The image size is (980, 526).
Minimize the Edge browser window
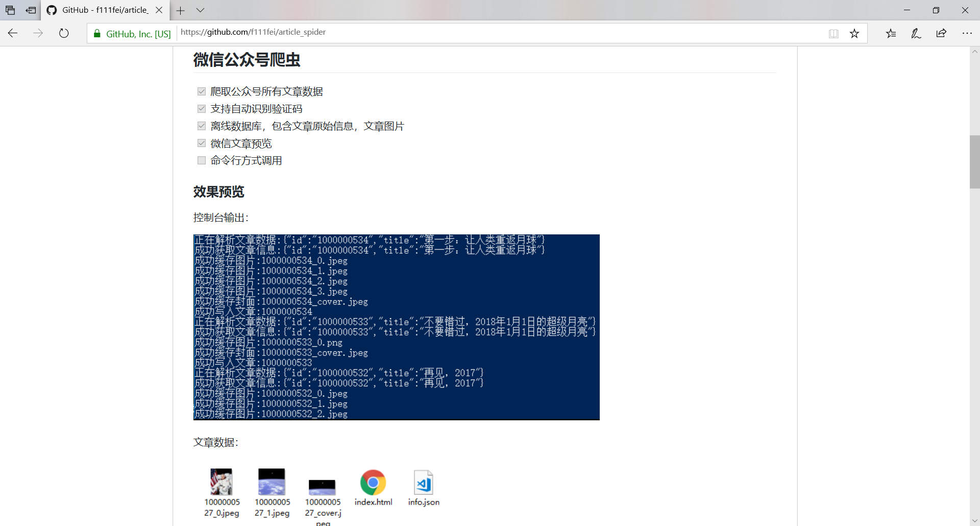pos(907,10)
